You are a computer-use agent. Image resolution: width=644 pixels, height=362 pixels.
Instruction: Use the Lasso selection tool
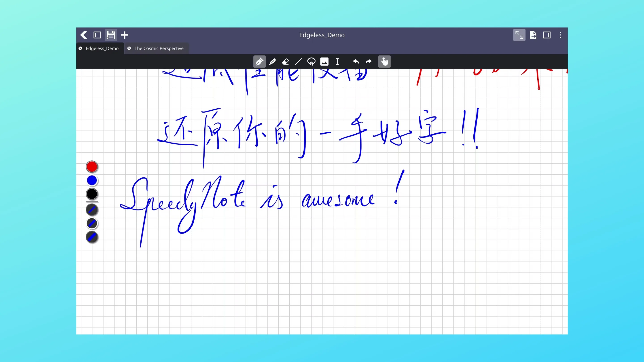[x=311, y=62]
